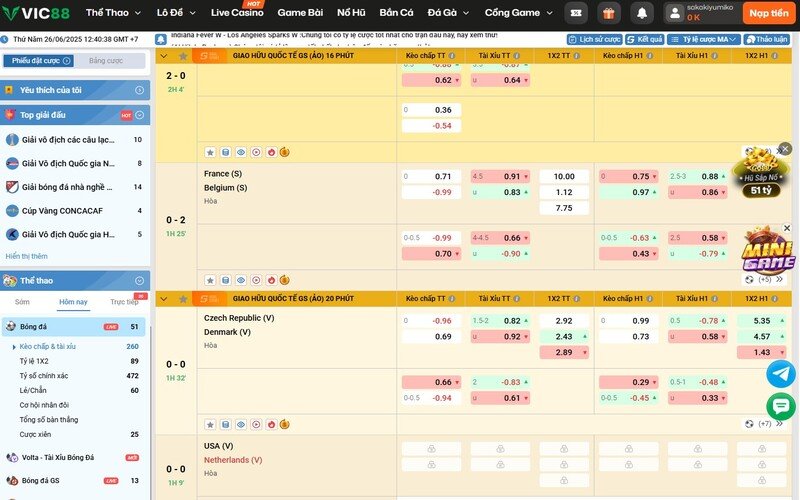This screenshot has height=500, width=800.
Task: Open the Tỷ lệ cược MA dropdown
Action: point(703,39)
